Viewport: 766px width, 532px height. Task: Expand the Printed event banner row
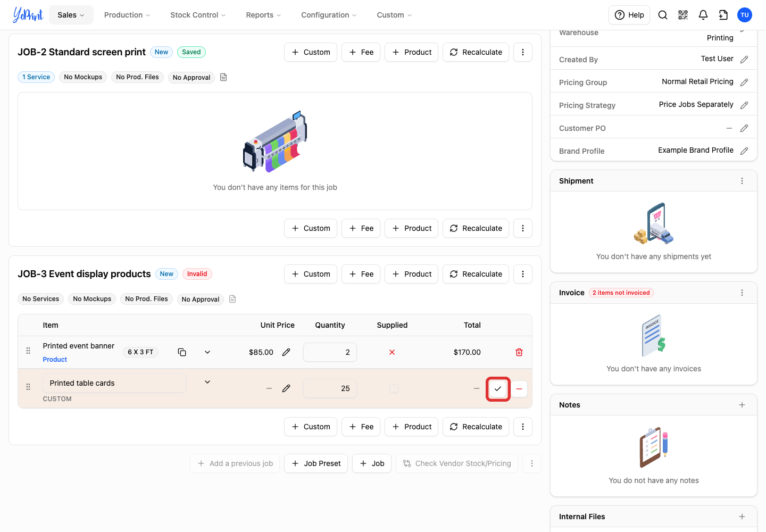(207, 352)
